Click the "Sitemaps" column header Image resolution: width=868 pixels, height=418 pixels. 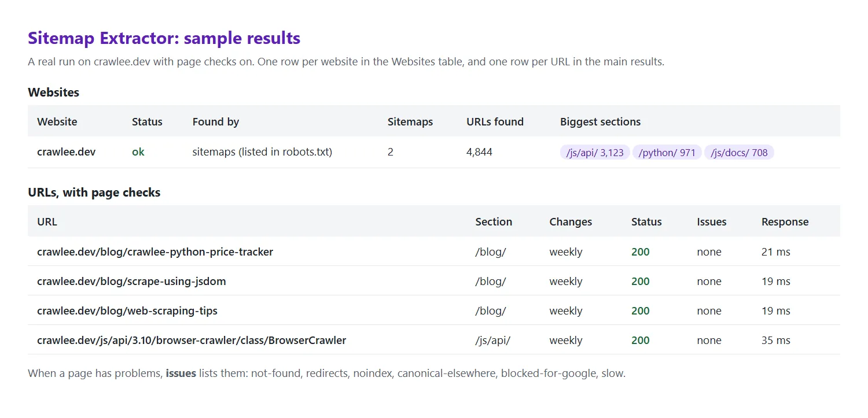coord(410,122)
